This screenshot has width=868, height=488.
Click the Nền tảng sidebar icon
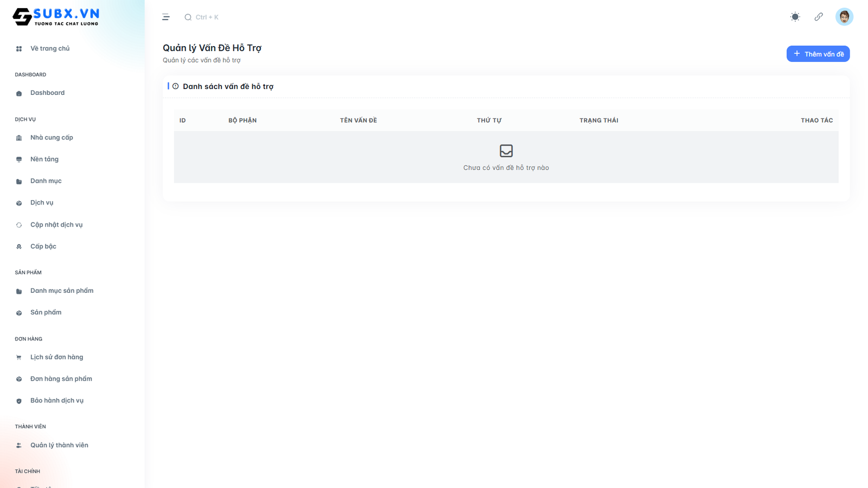point(19,159)
